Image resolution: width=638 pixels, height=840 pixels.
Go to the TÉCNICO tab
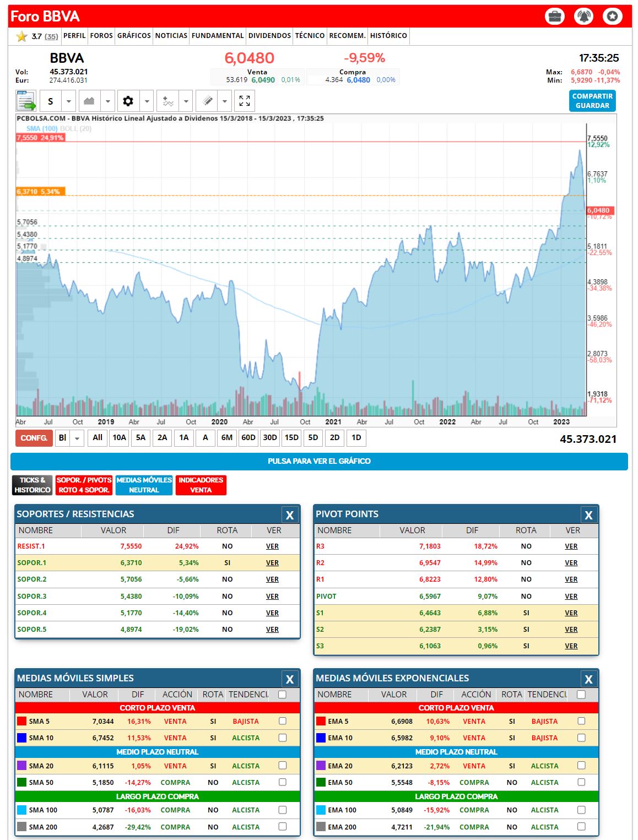click(x=310, y=36)
